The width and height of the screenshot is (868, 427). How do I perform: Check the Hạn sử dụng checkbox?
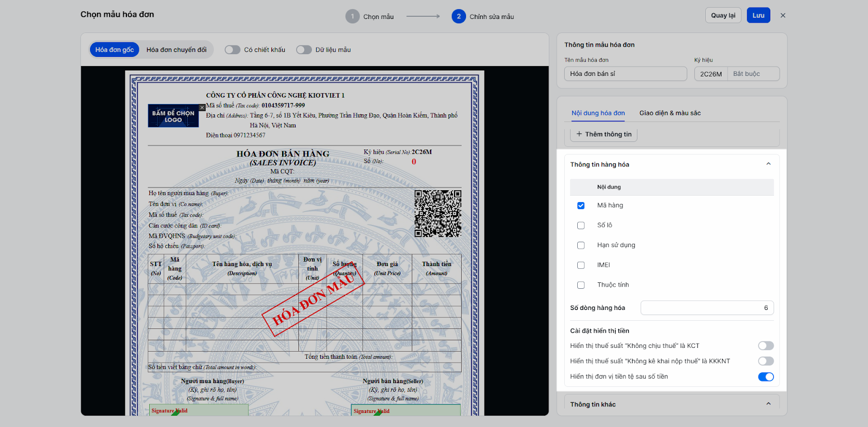(581, 245)
